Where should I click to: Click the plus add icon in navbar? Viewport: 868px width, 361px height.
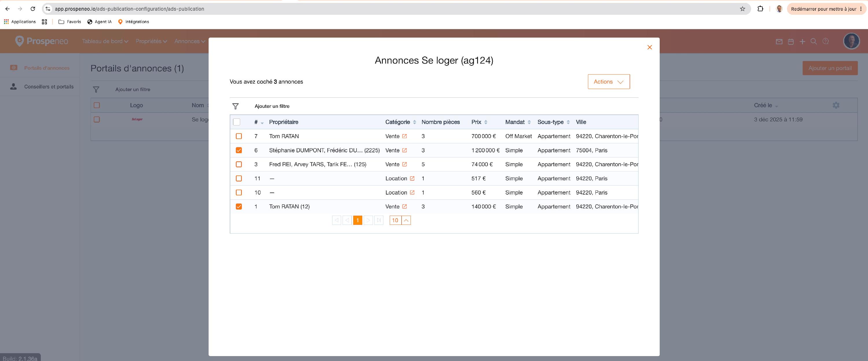point(802,41)
